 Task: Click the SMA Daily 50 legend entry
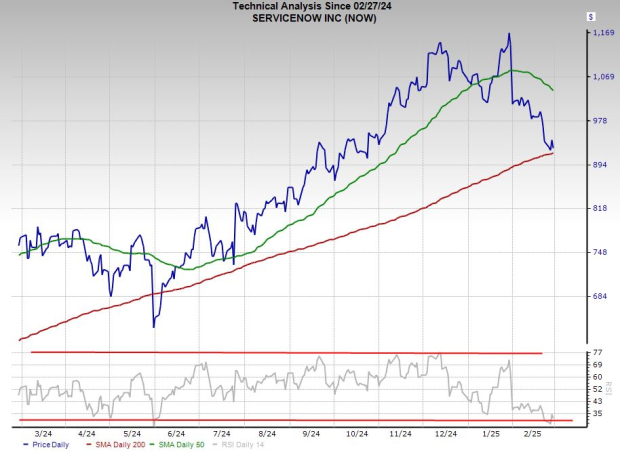[177, 445]
